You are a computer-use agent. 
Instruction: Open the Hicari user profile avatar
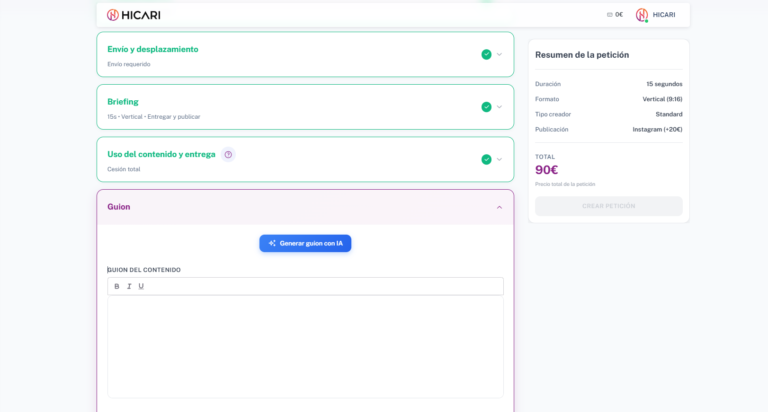(642, 15)
